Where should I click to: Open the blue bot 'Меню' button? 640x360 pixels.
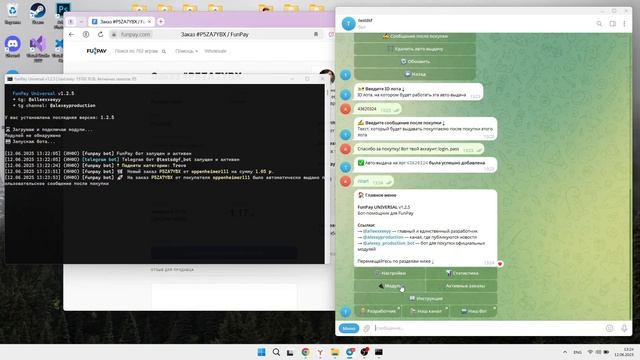[x=349, y=328]
